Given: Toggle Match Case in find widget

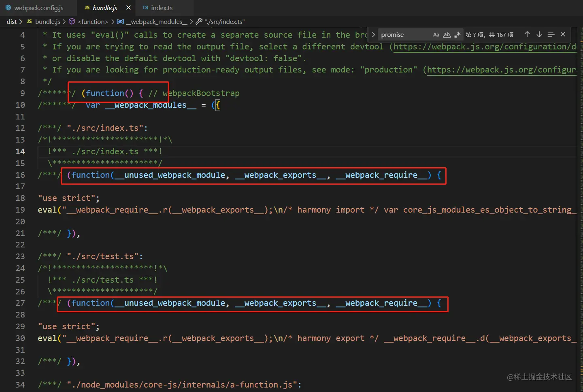Looking at the screenshot, I should point(436,35).
